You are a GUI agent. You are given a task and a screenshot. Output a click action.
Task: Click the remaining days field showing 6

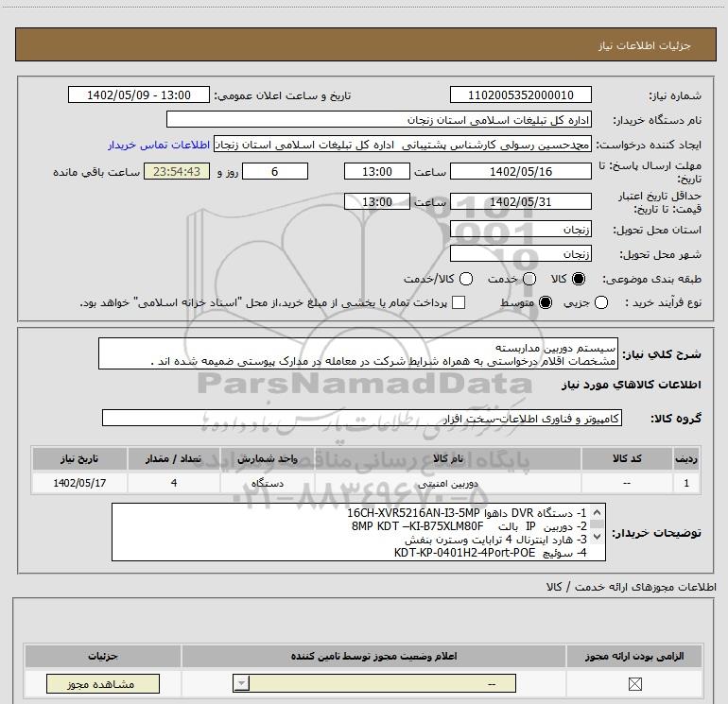(x=275, y=171)
